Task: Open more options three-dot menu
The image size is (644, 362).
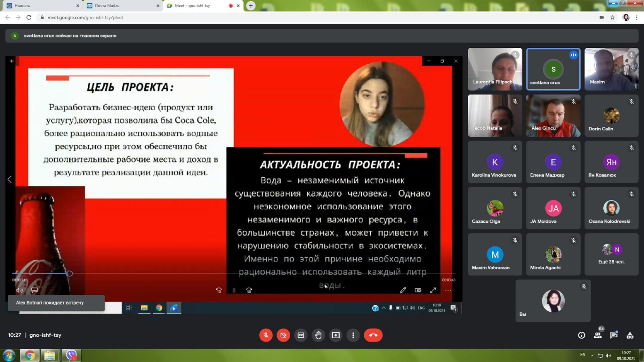Action: 353,335
